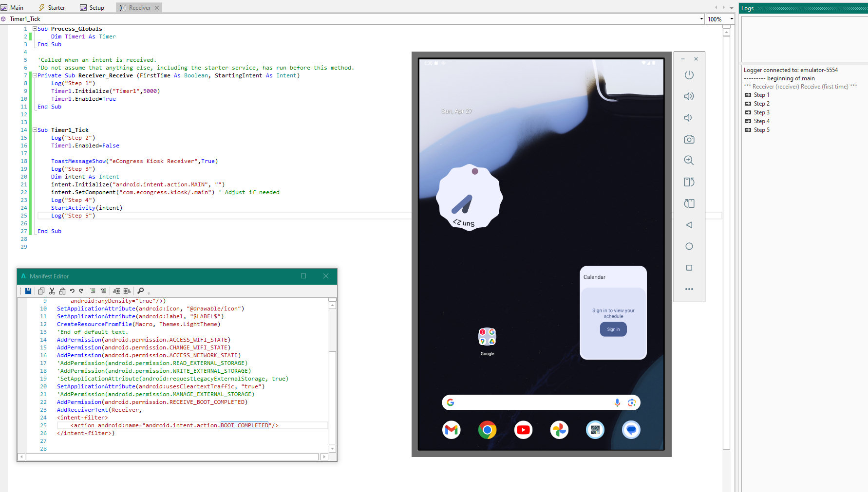The width and height of the screenshot is (868, 492).
Task: Open YouTube app in emulator dock
Action: pos(523,430)
